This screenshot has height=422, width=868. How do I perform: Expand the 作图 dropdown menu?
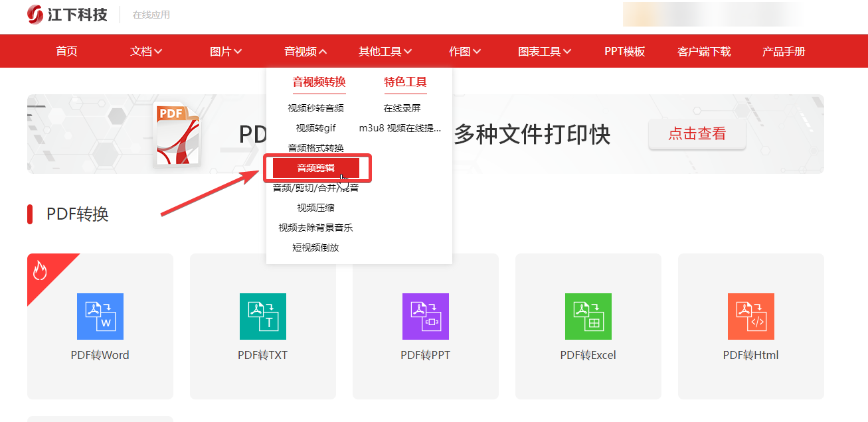coord(465,51)
